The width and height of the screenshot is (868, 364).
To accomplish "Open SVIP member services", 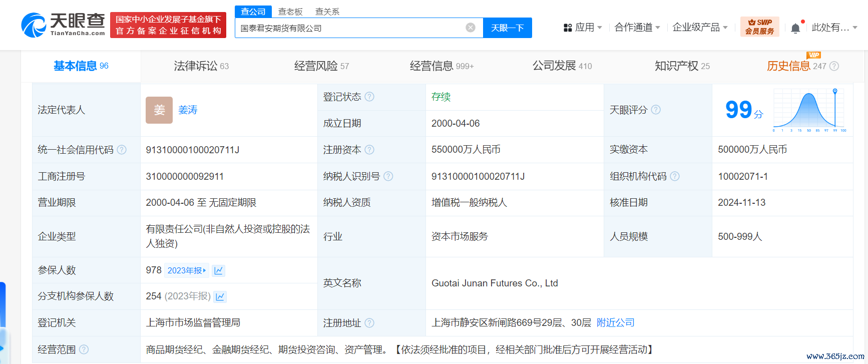I will coord(759,27).
